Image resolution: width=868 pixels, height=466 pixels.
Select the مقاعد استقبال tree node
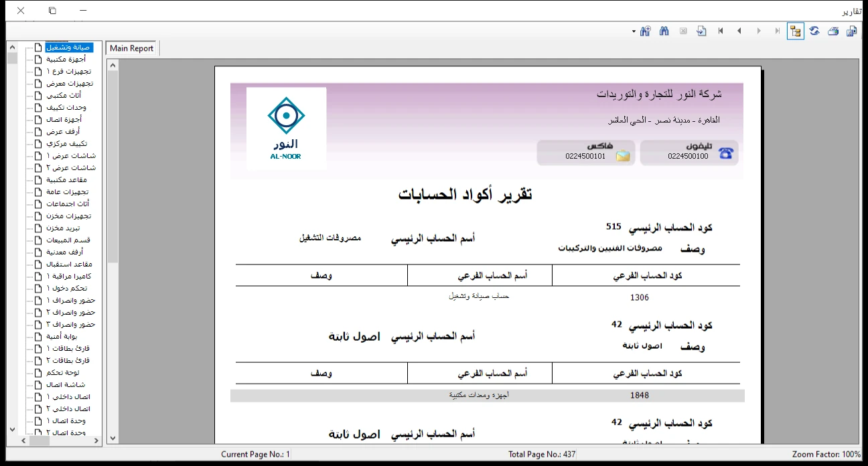coord(69,264)
